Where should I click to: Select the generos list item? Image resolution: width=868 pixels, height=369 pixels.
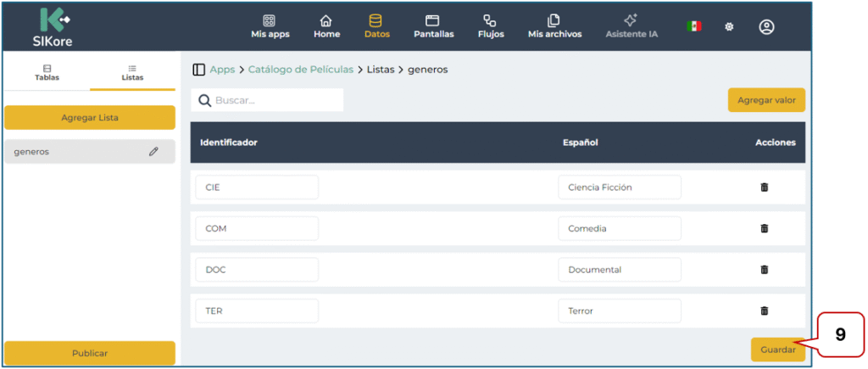(76, 152)
